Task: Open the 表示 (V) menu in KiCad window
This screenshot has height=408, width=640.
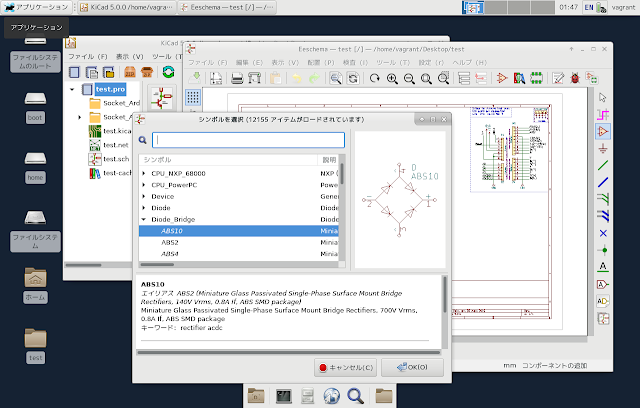Action: point(129,57)
